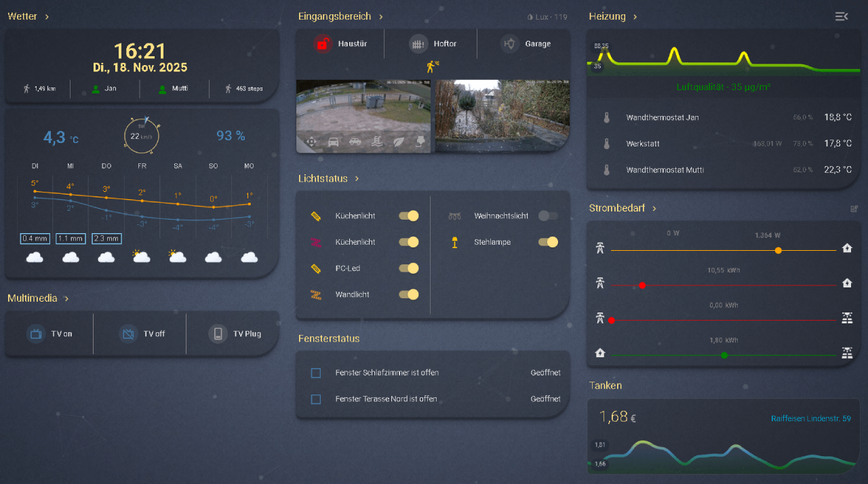Tick the Fenster Schlafzimmer ist offen checkbox
The image size is (868, 484).
click(315, 373)
